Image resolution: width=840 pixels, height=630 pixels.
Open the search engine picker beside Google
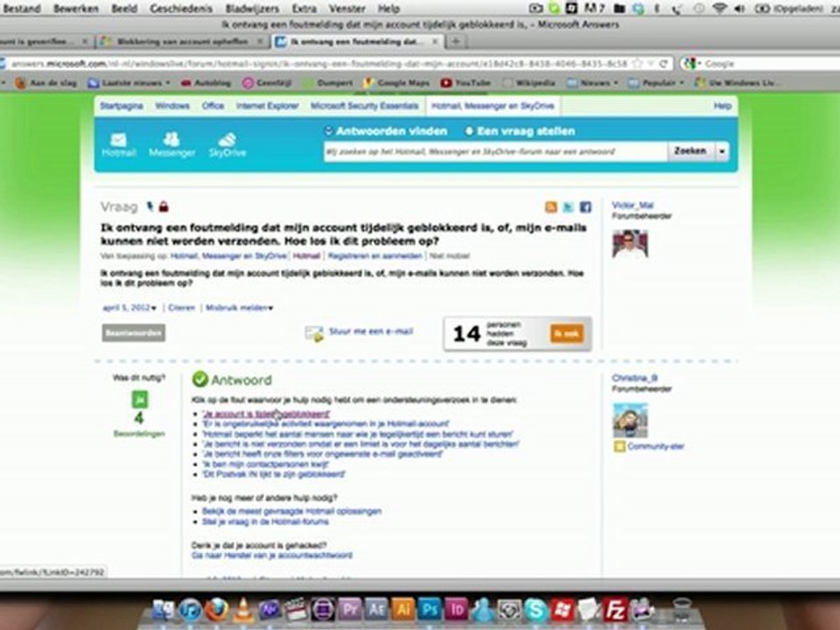click(x=691, y=63)
